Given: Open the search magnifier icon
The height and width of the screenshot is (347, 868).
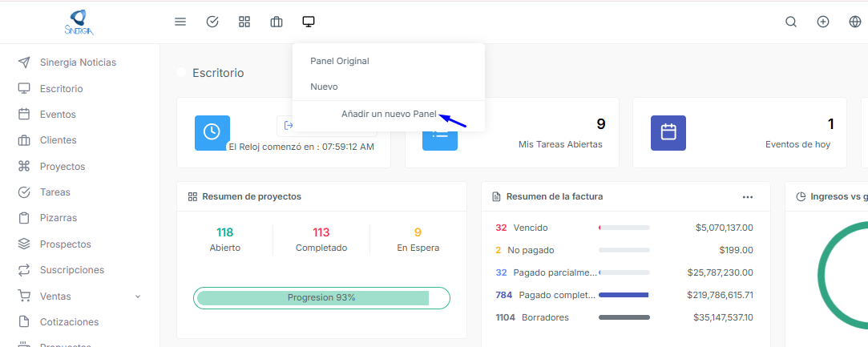Looking at the screenshot, I should pyautogui.click(x=791, y=22).
